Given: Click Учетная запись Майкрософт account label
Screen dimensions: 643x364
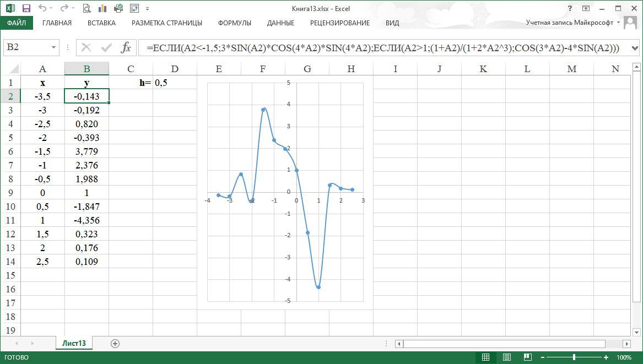Looking at the screenshot, I should click(569, 23).
